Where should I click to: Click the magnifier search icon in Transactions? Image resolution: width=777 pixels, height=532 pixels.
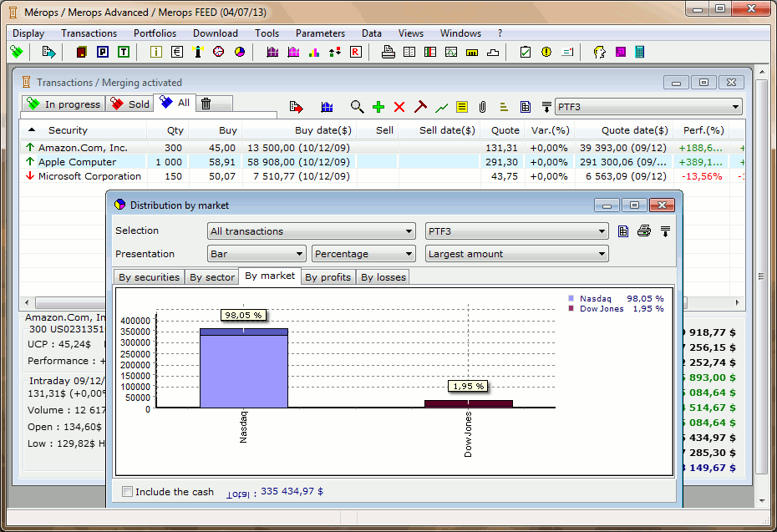(x=357, y=107)
